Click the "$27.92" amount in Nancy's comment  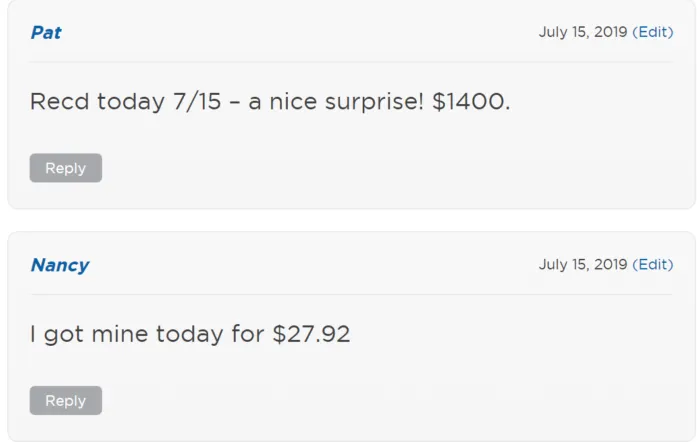(311, 334)
